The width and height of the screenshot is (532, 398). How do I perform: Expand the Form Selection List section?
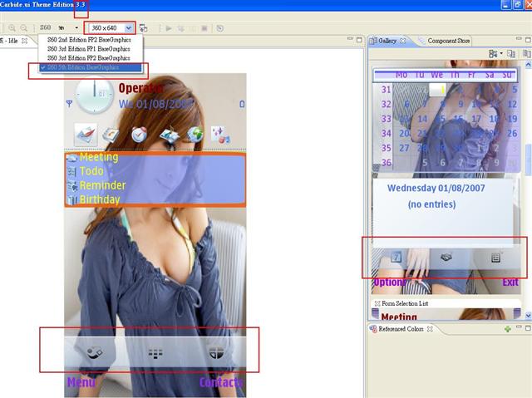[x=377, y=304]
